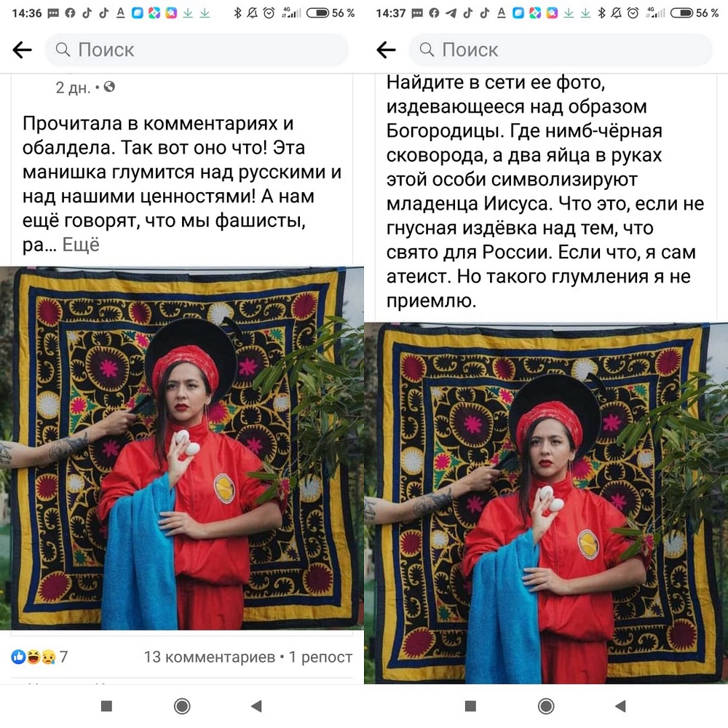Screen dimensions: 728x728
Task: Tap the back arrow in left screenshot
Action: (23, 50)
